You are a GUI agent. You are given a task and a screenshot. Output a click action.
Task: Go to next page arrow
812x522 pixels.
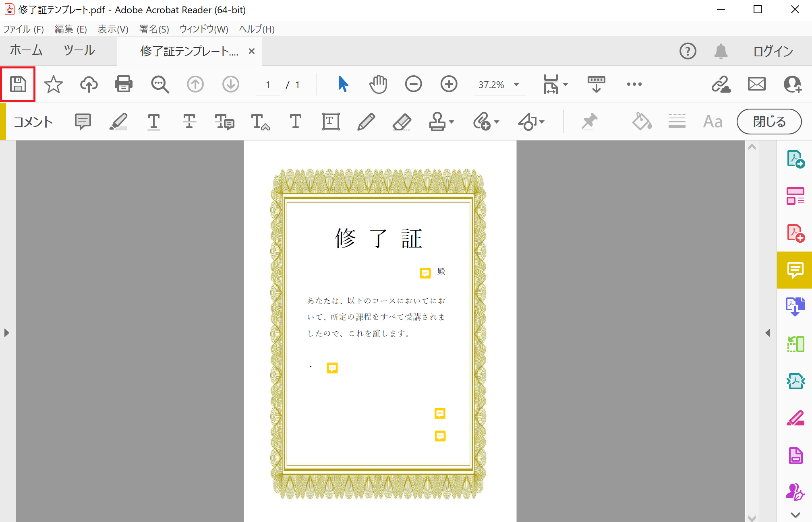231,85
